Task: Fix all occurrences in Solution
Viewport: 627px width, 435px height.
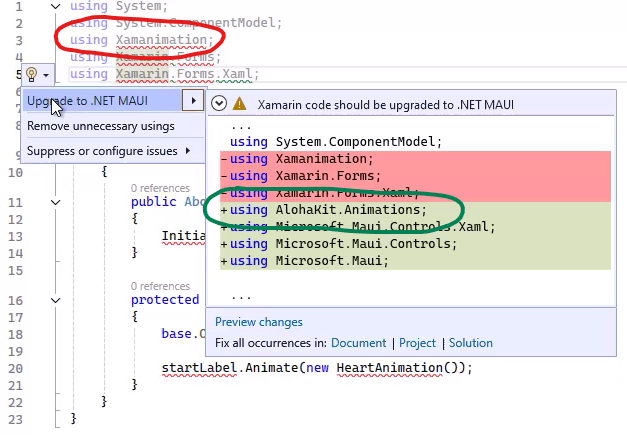Action: (x=471, y=343)
